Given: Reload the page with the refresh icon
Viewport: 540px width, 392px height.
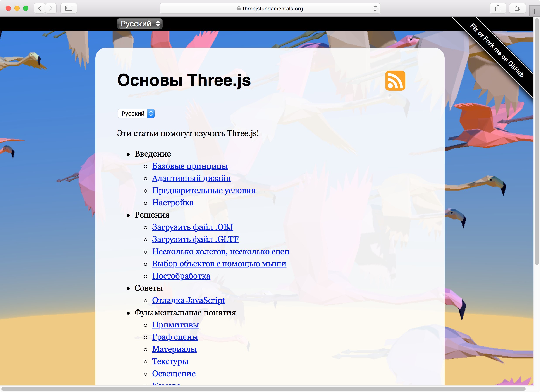Looking at the screenshot, I should click(375, 8).
